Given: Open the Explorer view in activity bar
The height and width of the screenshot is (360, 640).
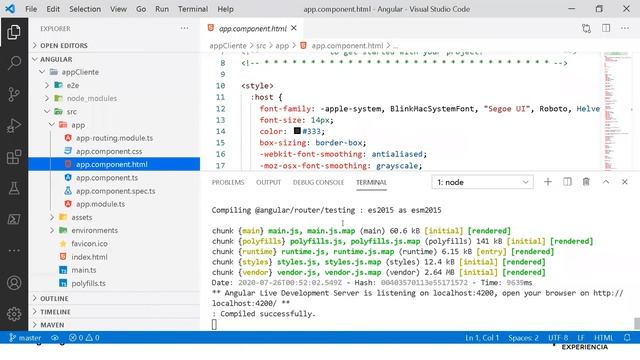Looking at the screenshot, I should click(x=14, y=32).
